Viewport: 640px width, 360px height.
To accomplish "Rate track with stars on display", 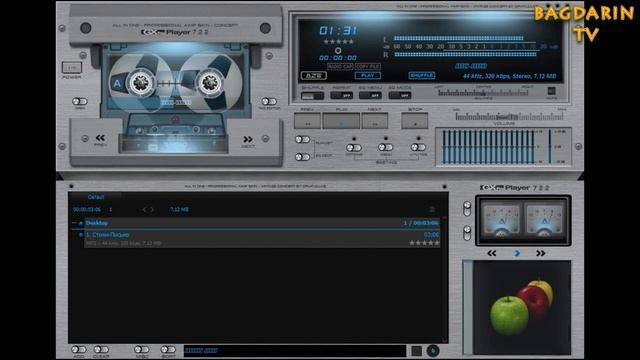I will tap(338, 42).
